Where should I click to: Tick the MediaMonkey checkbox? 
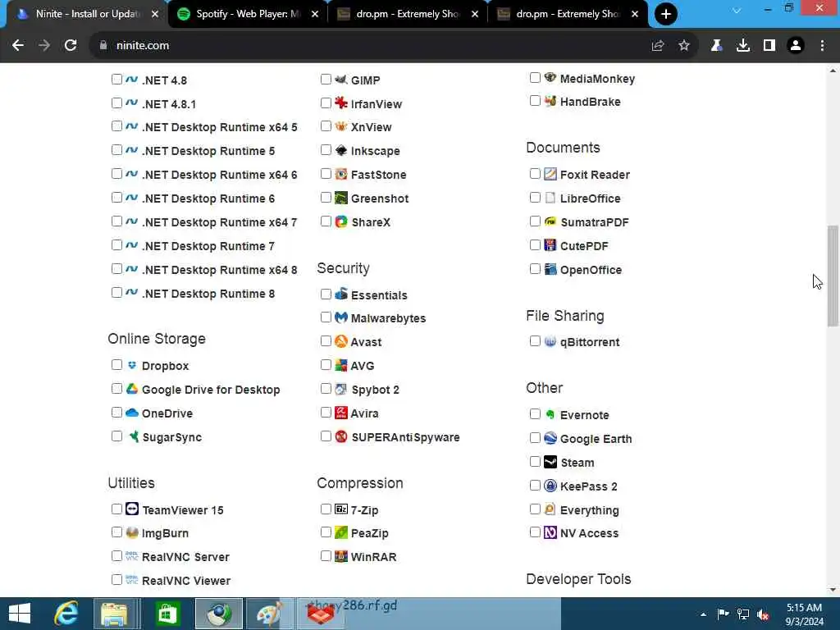(x=535, y=78)
